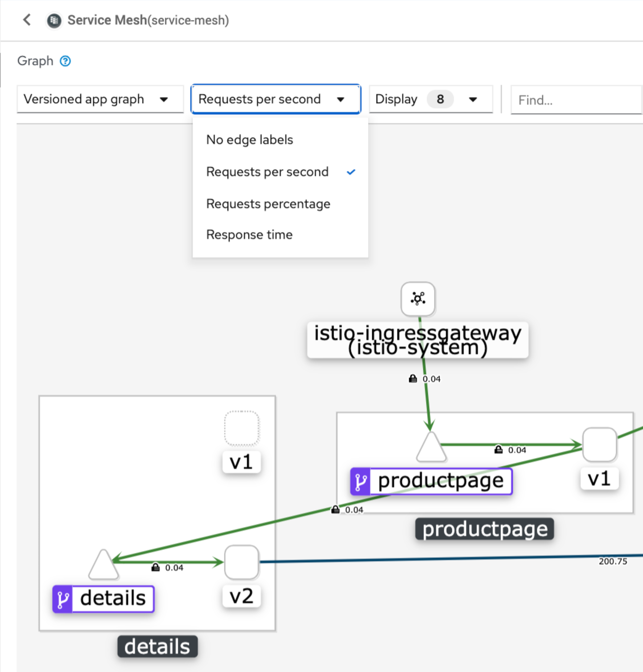Select the dashed details v1 node
This screenshot has width=643, height=672.
(242, 428)
